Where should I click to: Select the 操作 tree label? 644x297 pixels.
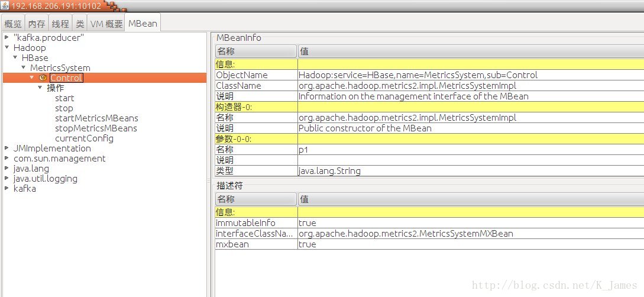56,88
